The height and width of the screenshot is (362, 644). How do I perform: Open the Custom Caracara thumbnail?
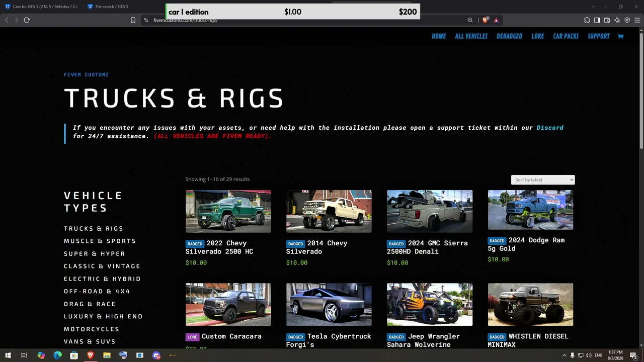(x=228, y=305)
